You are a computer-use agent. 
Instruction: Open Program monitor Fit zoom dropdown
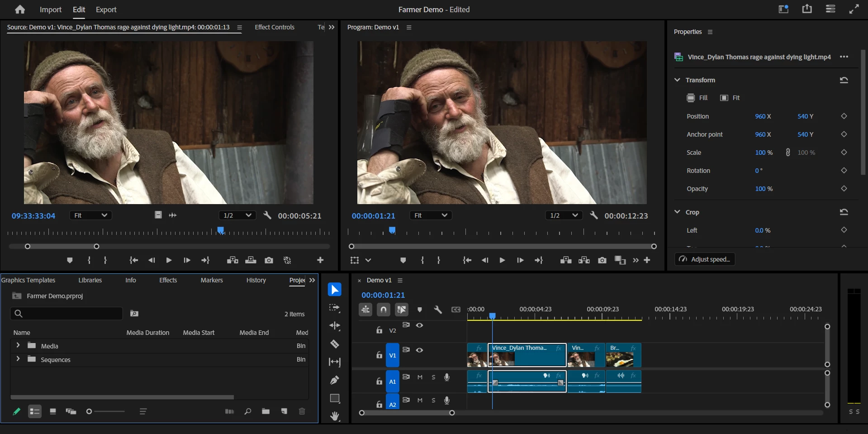430,215
